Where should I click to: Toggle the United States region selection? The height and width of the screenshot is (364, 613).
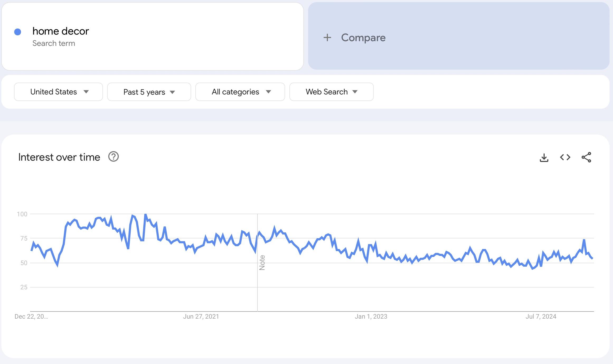point(58,92)
